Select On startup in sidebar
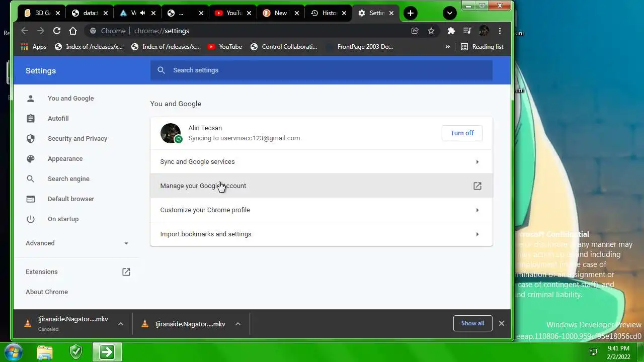 pyautogui.click(x=63, y=219)
